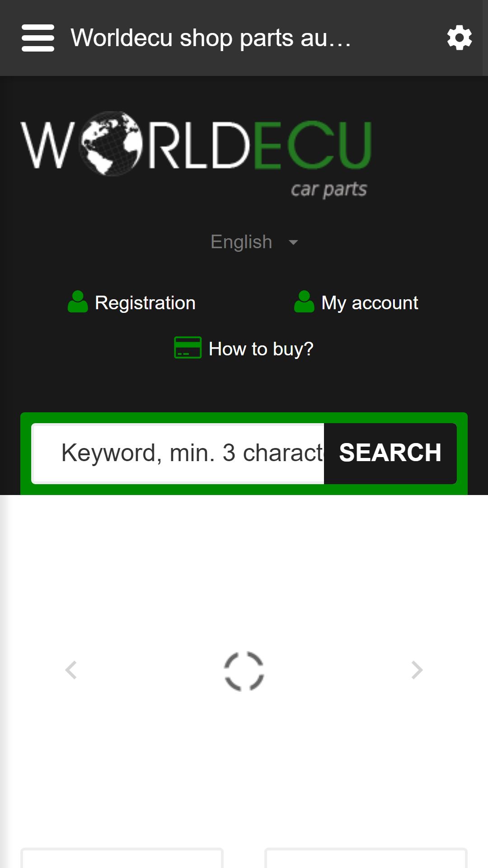Screen dimensions: 488x868
Task: Click the Worldecu car parts logo
Action: [196, 155]
